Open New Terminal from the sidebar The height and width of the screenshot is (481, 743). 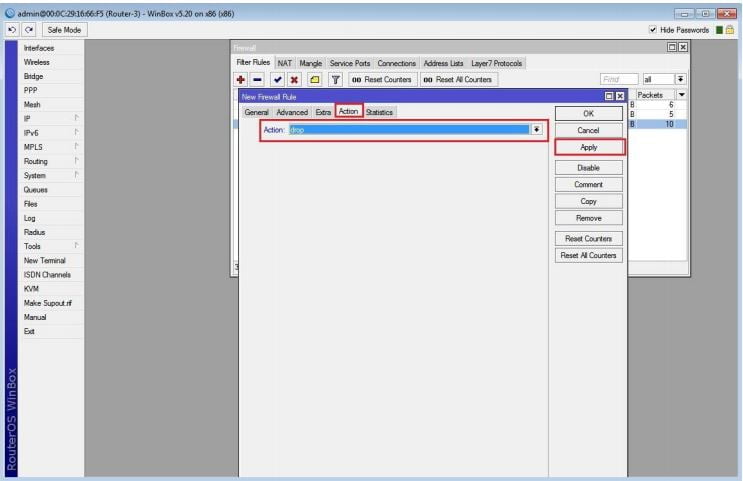click(x=45, y=260)
